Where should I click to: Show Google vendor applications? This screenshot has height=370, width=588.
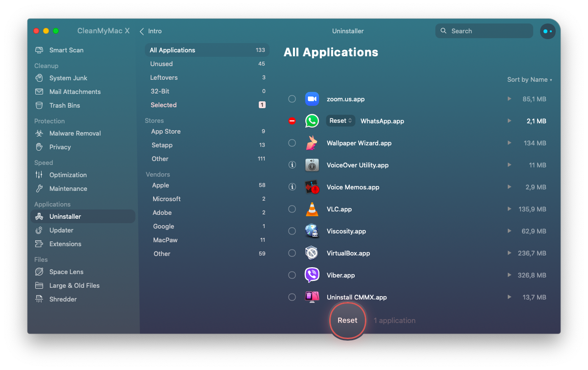click(x=207, y=226)
